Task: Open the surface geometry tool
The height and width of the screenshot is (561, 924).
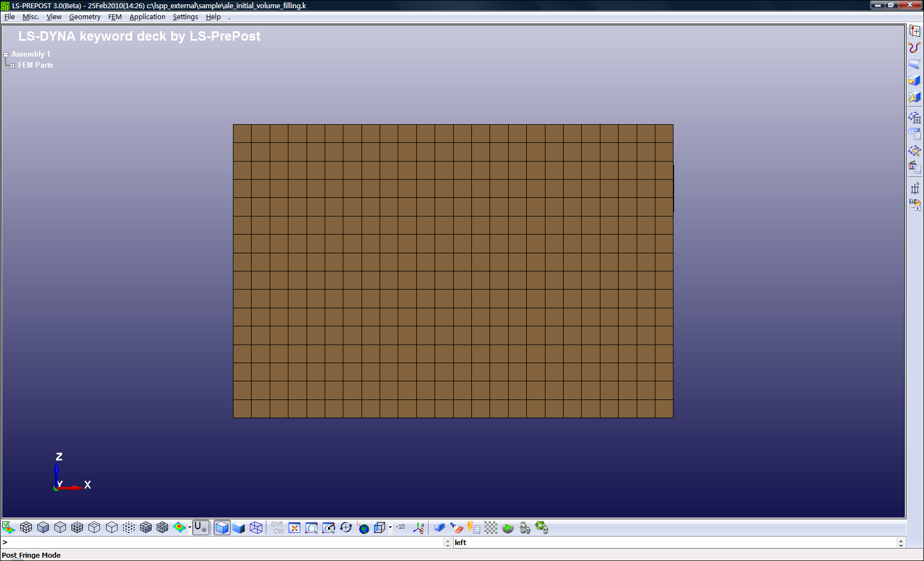Action: [914, 64]
